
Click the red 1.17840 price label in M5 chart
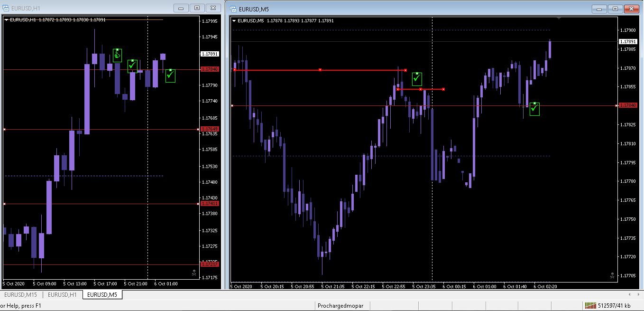coord(628,105)
